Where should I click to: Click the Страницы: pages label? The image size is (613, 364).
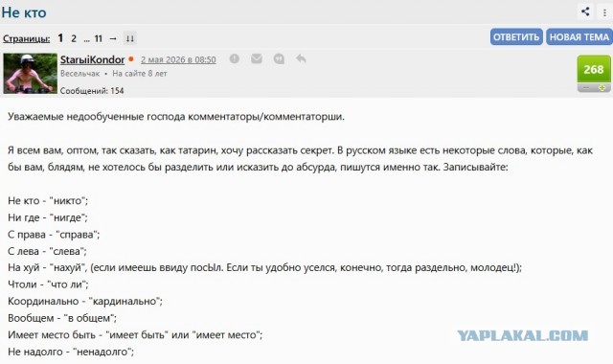pyautogui.click(x=26, y=38)
